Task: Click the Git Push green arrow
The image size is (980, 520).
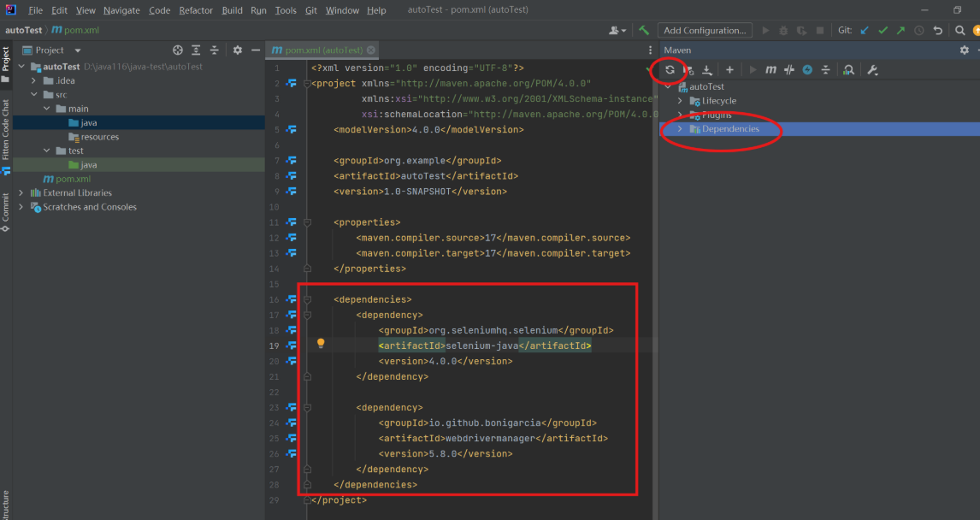Action: [900, 30]
